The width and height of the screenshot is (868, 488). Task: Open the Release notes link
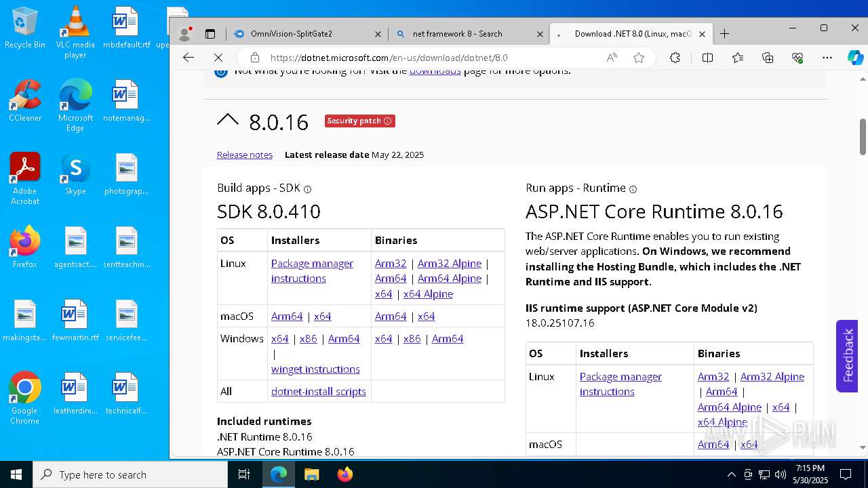pos(245,155)
